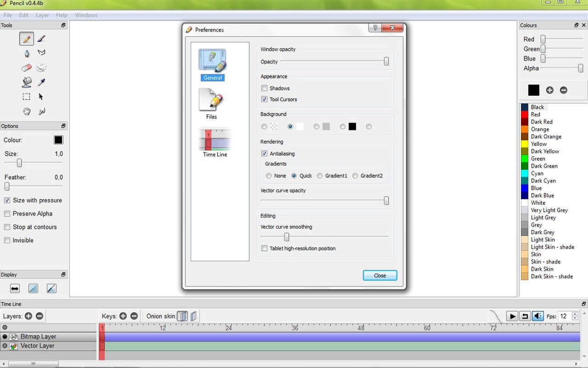Open the Edit menu
The image size is (588, 368).
click(24, 15)
